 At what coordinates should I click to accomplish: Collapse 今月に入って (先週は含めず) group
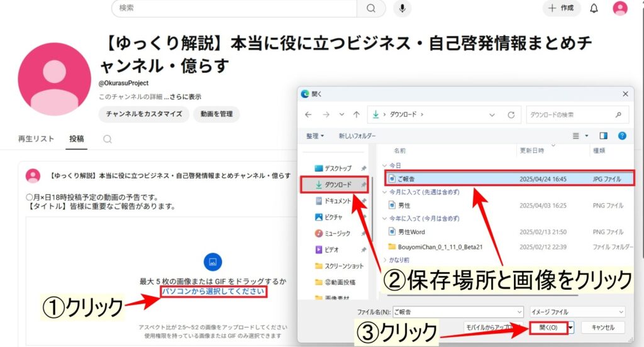click(x=385, y=192)
